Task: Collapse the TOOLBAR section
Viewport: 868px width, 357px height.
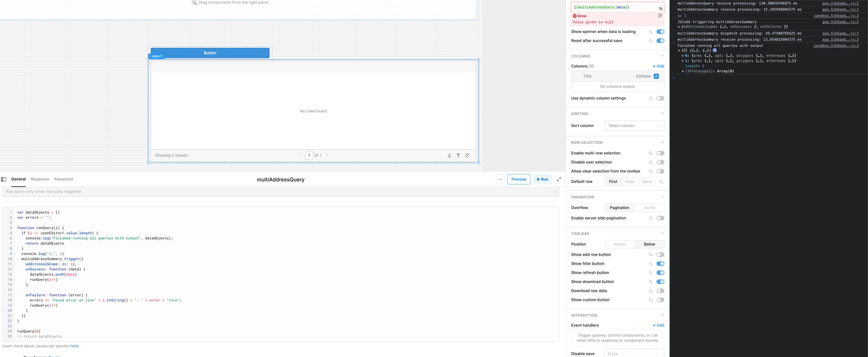Action: pyautogui.click(x=662, y=234)
